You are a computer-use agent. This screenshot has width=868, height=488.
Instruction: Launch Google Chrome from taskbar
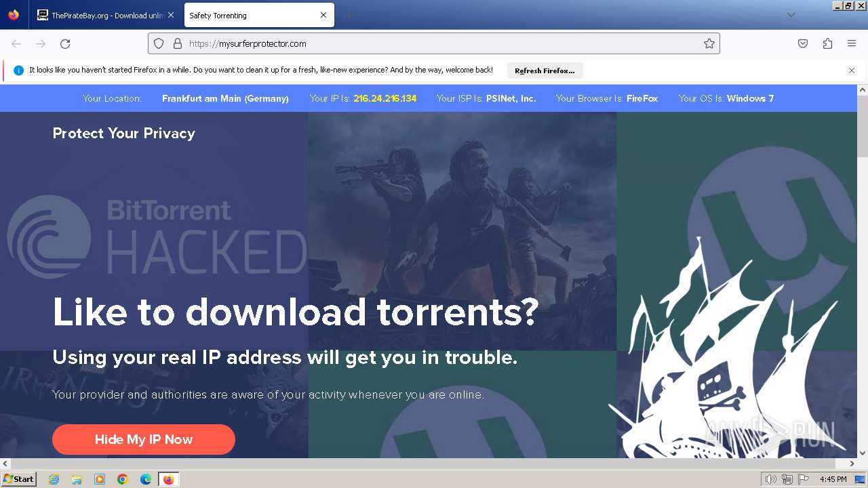pos(123,479)
